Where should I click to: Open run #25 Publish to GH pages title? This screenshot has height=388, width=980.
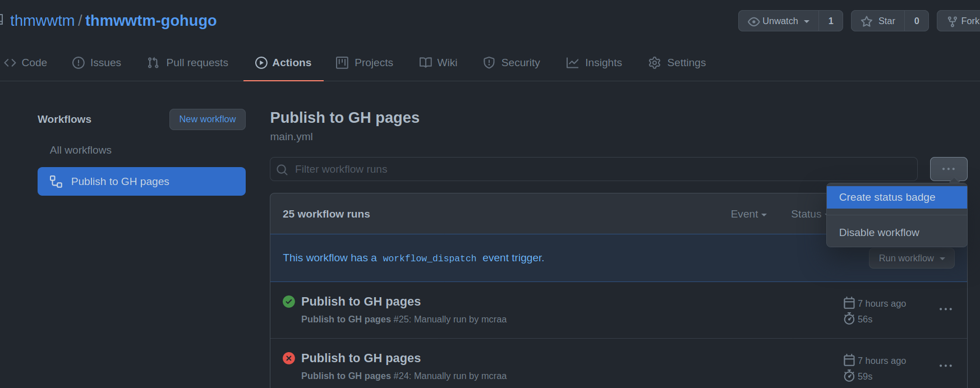coord(361,302)
